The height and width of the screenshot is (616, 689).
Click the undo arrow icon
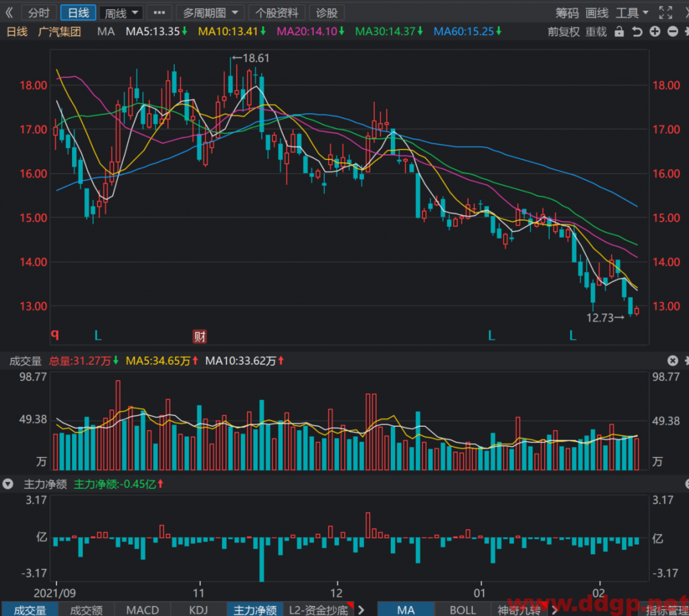[x=637, y=32]
